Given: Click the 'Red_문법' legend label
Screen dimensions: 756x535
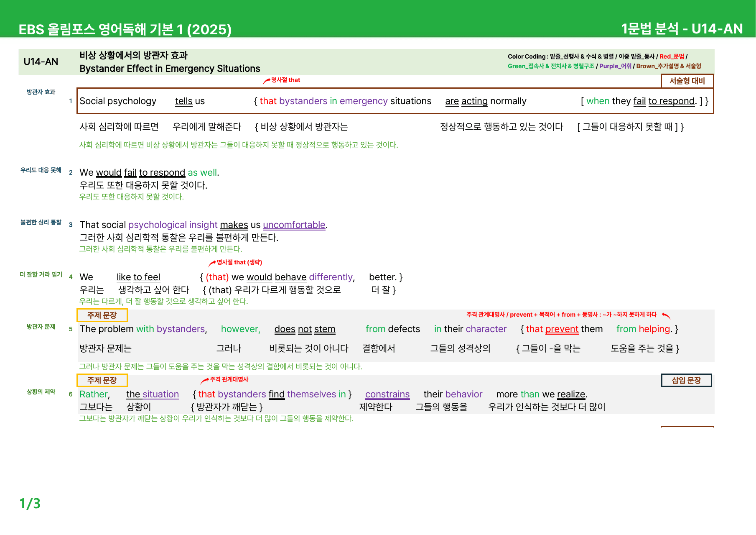Looking at the screenshot, I should pyautogui.click(x=672, y=56).
